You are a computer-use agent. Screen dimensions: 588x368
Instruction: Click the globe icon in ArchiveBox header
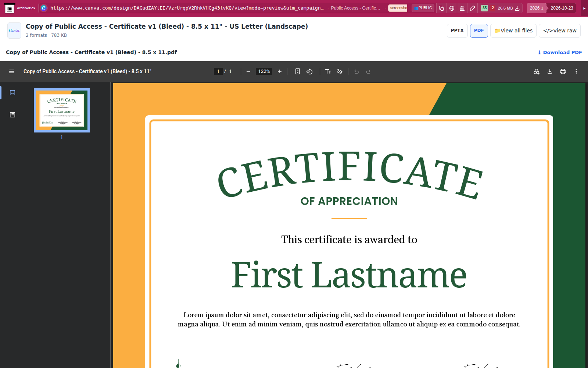(x=452, y=8)
